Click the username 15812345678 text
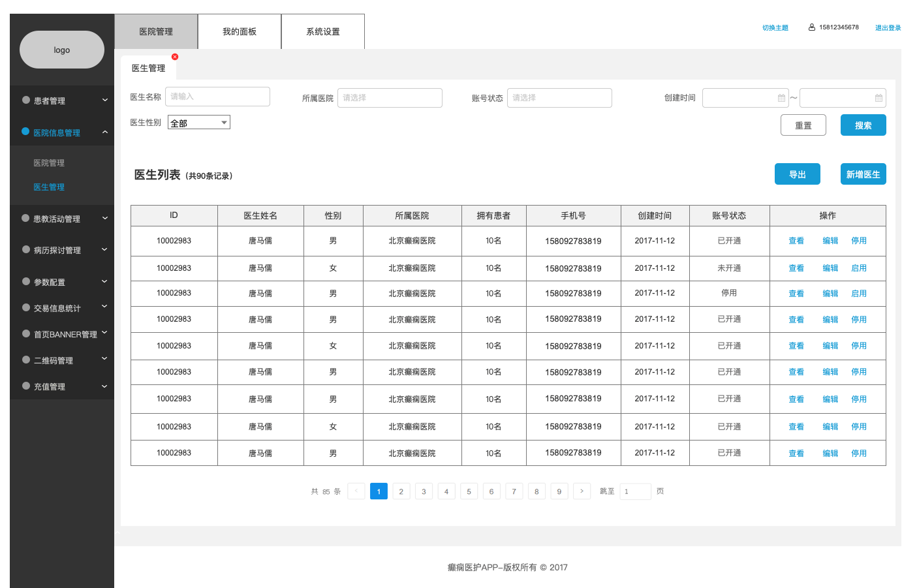Screen dimensions: 902x588 839,27
